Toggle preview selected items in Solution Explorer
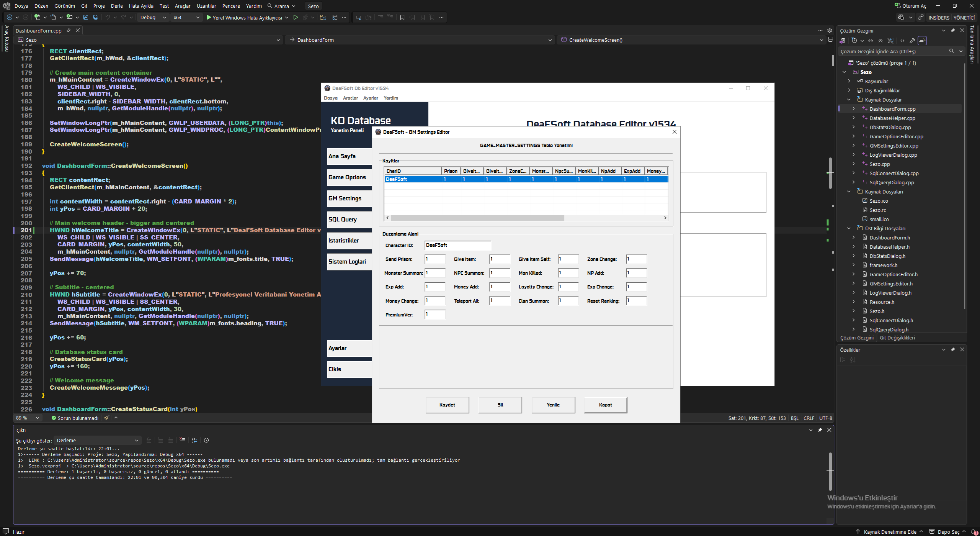980x536 pixels. [x=922, y=41]
